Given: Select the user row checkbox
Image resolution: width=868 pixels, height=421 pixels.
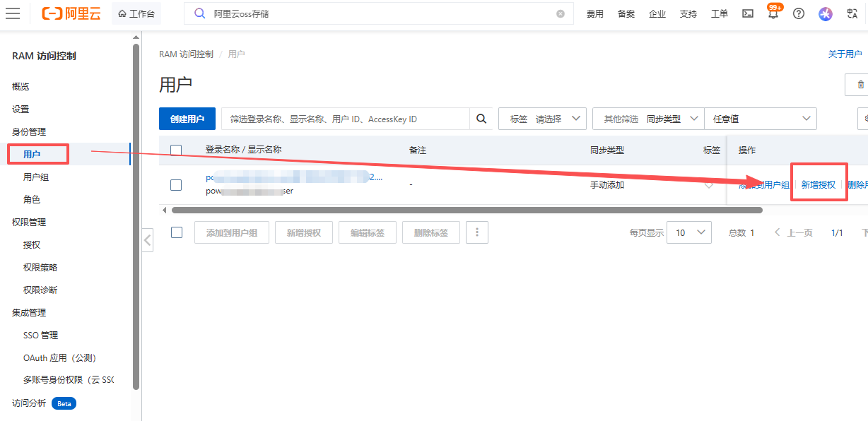Looking at the screenshot, I should pos(176,185).
